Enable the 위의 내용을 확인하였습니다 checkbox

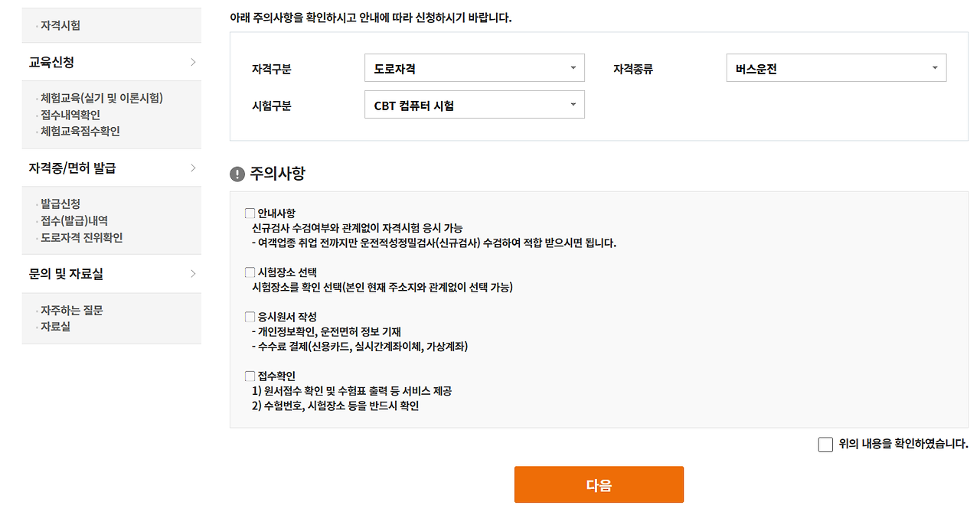tap(825, 444)
